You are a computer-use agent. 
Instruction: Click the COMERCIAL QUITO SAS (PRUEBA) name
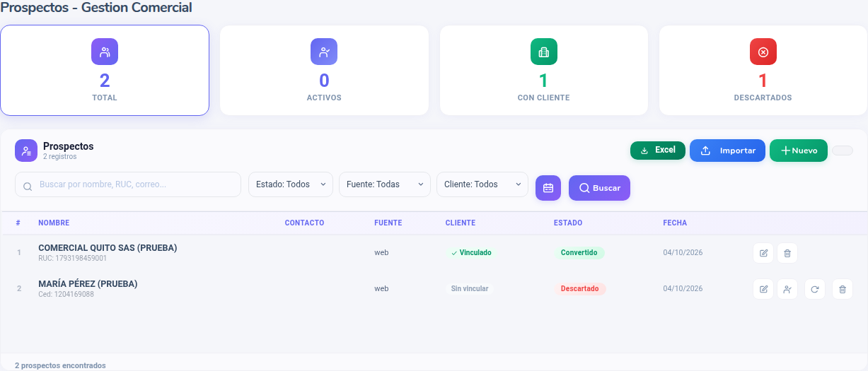pyautogui.click(x=108, y=248)
